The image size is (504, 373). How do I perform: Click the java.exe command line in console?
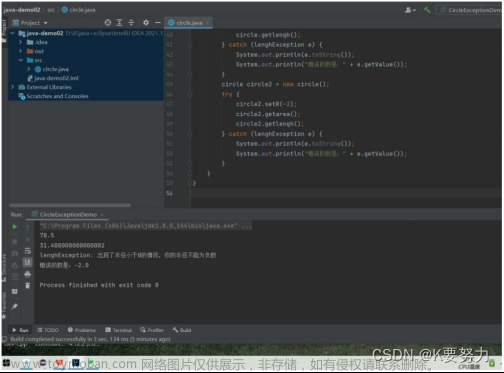tap(146, 226)
